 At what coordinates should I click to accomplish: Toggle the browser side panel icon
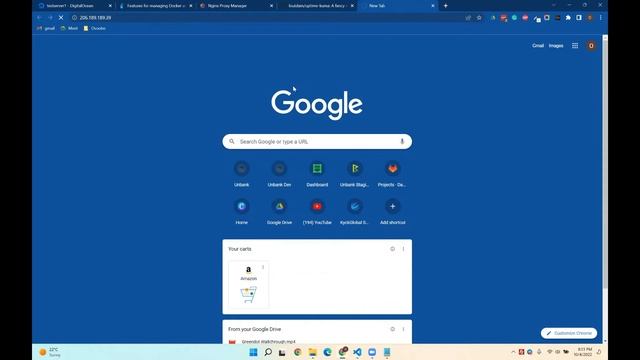pyautogui.click(x=579, y=18)
